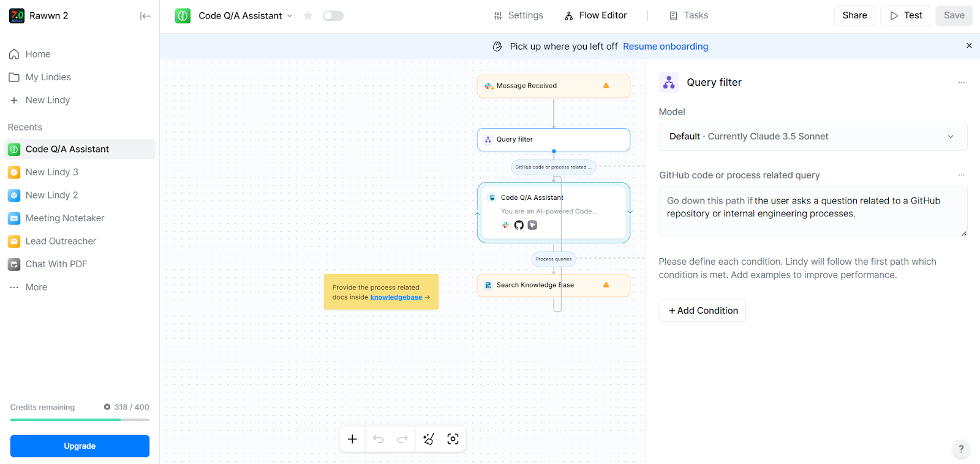The width and height of the screenshot is (980, 464).
Task: Open Meeting Notetaker in Recents
Action: [80, 218]
